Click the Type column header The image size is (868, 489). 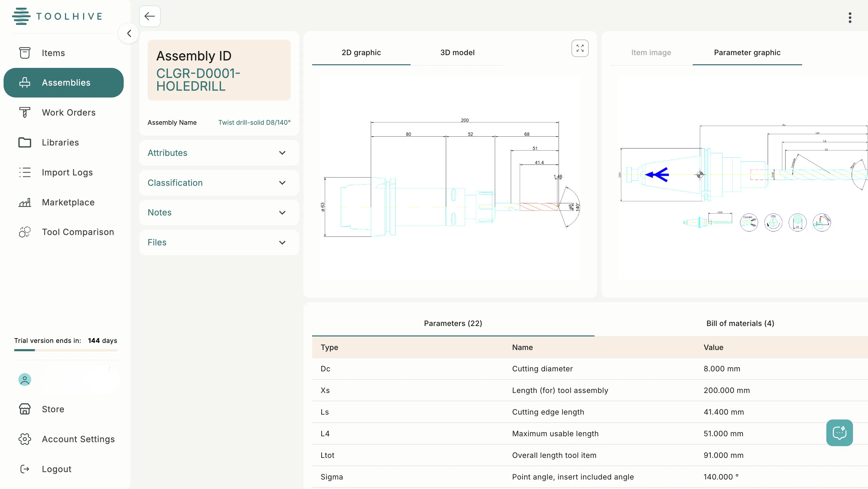pos(329,347)
